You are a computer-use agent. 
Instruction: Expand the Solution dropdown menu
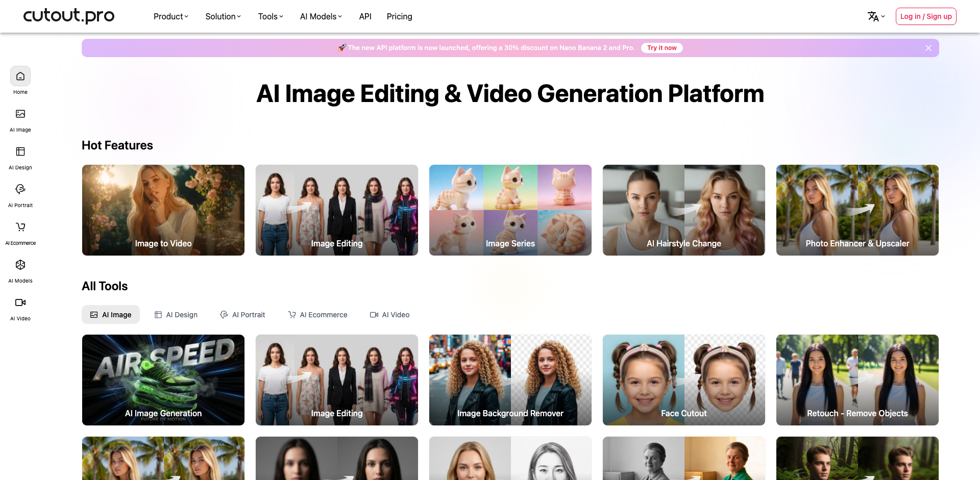coord(223,17)
